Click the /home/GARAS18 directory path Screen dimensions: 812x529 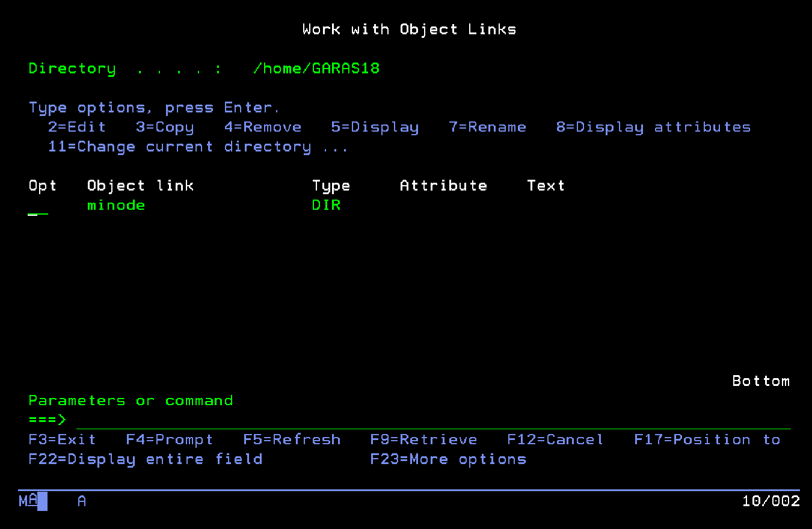coord(316,69)
